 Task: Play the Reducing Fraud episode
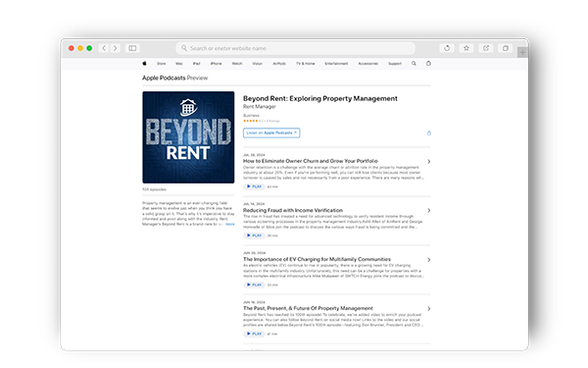[254, 236]
